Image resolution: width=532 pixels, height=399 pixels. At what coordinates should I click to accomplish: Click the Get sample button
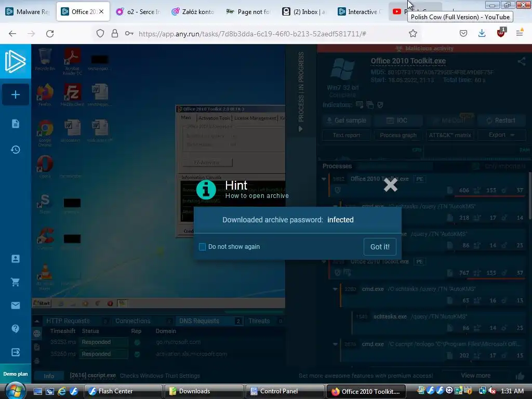point(346,121)
